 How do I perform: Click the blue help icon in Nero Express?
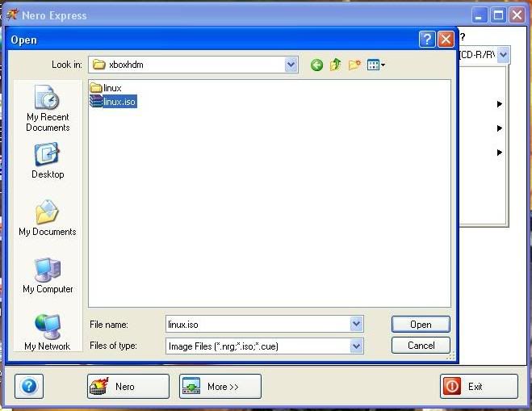pyautogui.click(x=29, y=386)
